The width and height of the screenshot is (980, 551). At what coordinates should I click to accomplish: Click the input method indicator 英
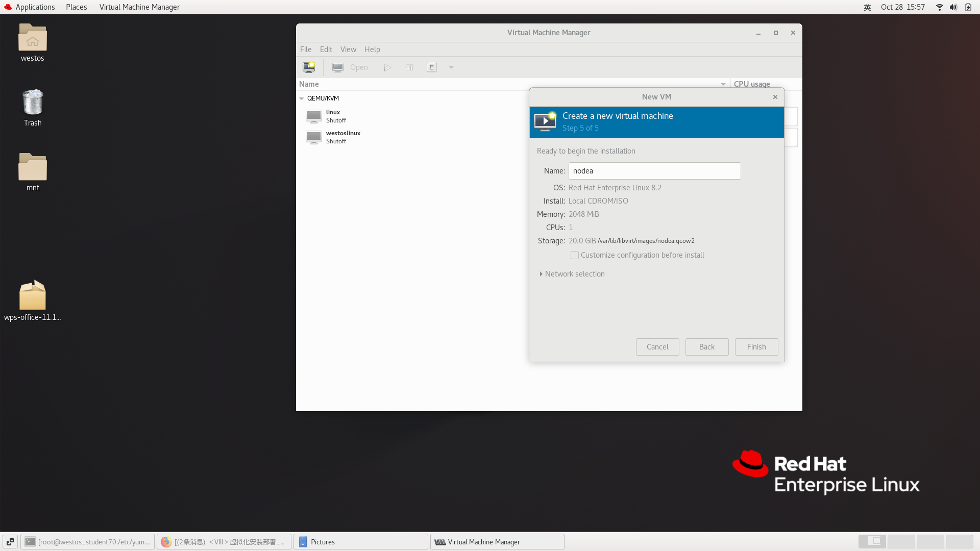(x=867, y=7)
